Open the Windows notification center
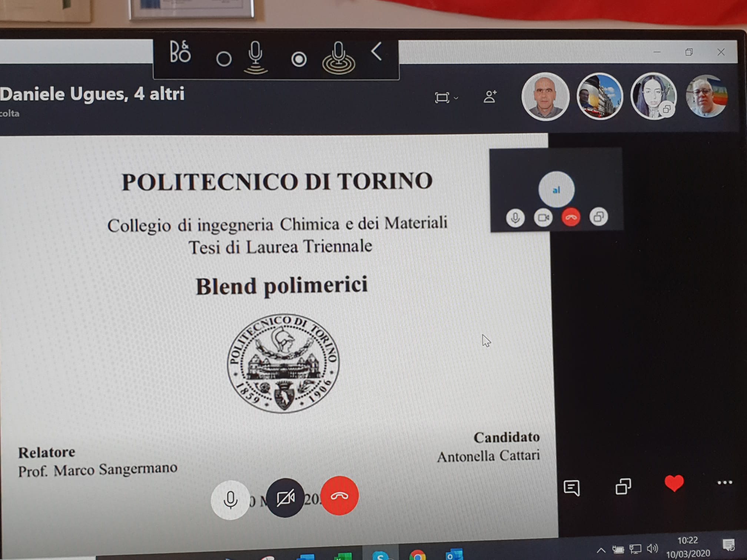747x560 pixels. (729, 545)
